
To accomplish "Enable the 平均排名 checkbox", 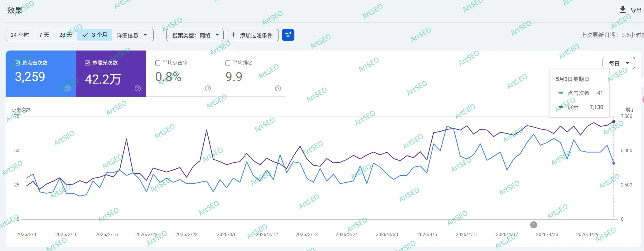I will coord(228,63).
